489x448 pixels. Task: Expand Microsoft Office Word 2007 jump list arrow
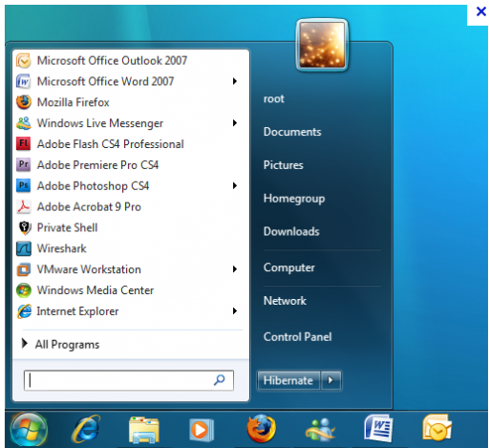[235, 81]
